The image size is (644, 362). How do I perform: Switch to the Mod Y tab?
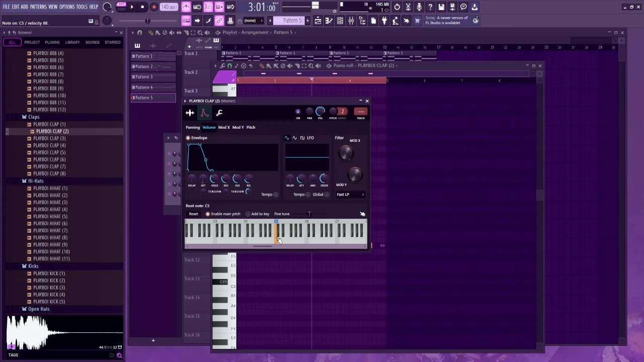(238, 127)
